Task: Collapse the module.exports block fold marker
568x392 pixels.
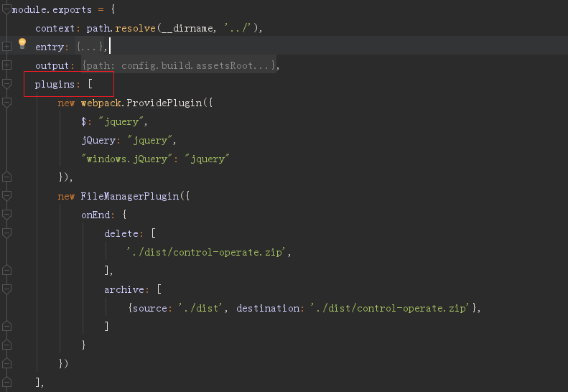Action: click(6, 9)
